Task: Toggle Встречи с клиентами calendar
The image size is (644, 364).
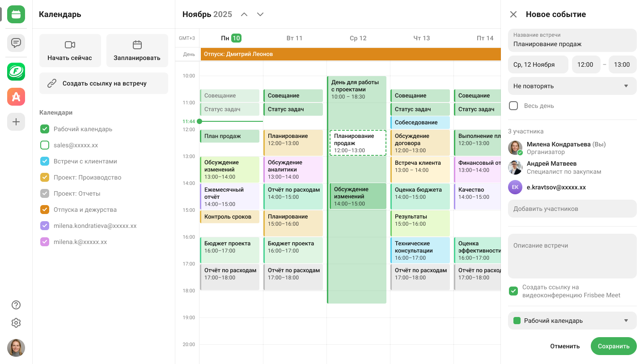Action: pos(45,161)
